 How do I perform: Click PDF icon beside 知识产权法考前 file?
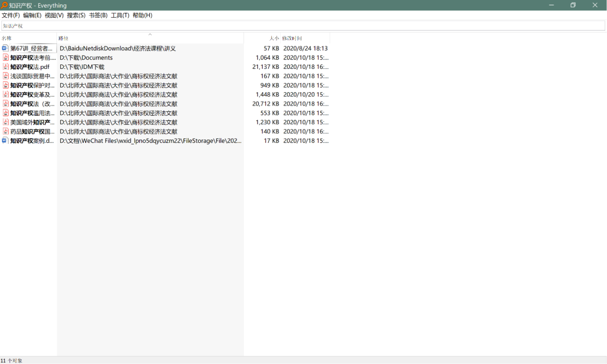tap(6, 57)
